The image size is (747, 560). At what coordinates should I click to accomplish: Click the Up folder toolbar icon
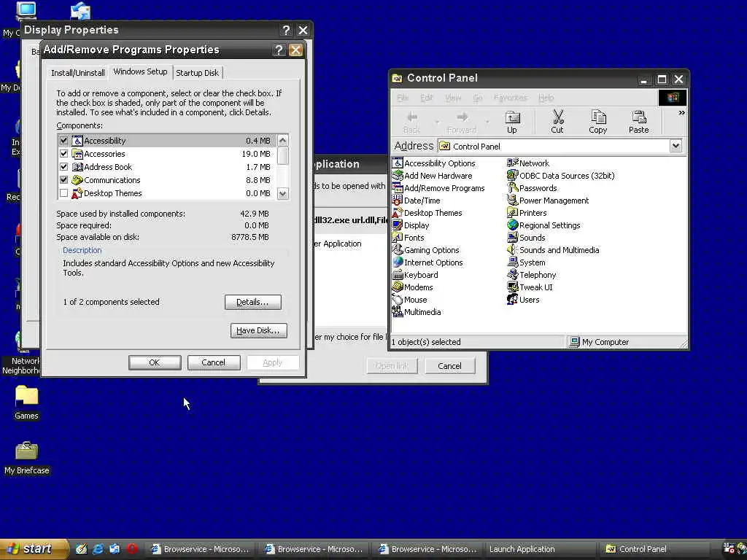pyautogui.click(x=512, y=122)
